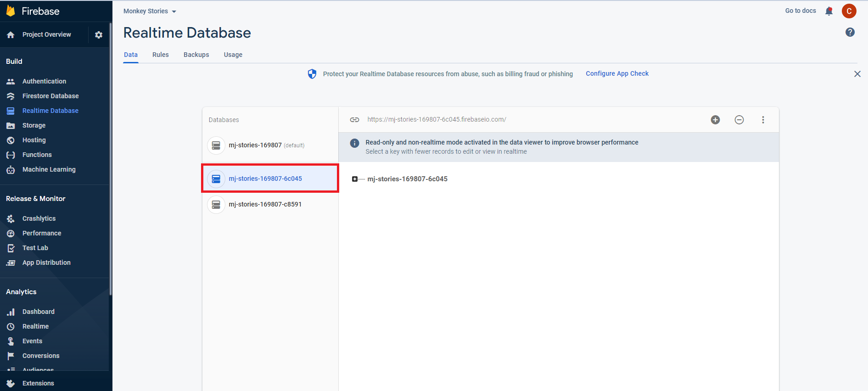Viewport: 868px width, 391px height.
Task: Click the Firestore Database icon
Action: click(11, 96)
